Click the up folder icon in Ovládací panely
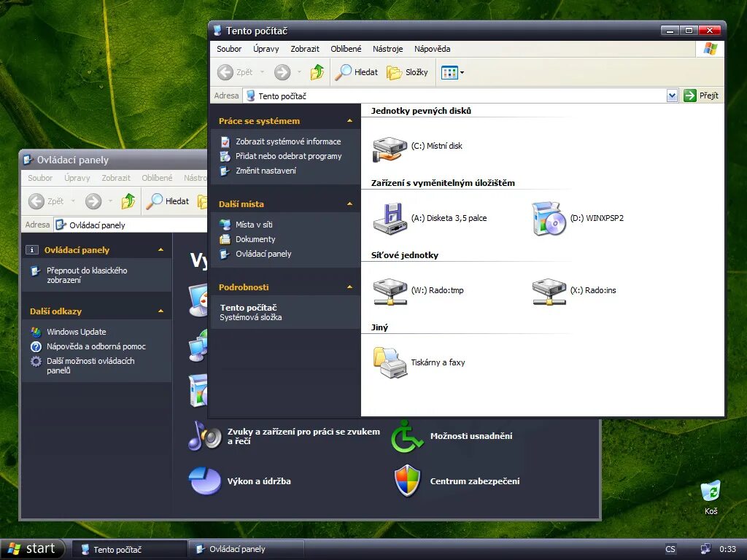Screen dimensions: 747x560 pyautogui.click(x=128, y=201)
